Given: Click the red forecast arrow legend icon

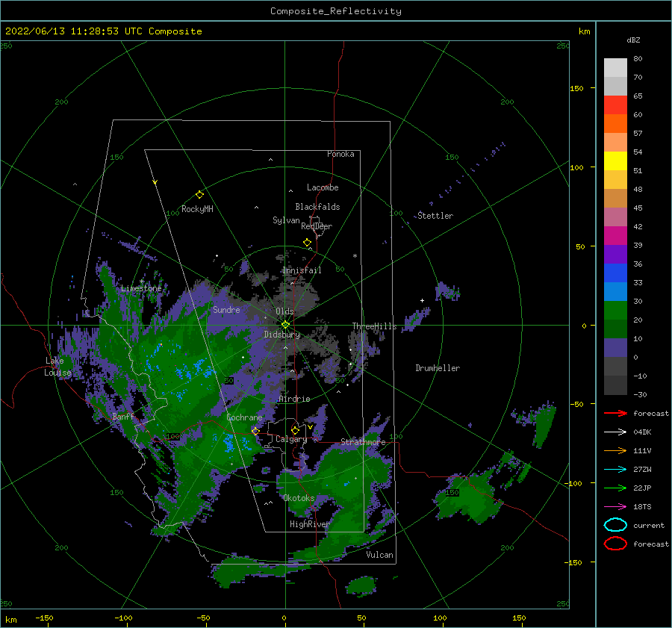Looking at the screenshot, I should tap(615, 413).
